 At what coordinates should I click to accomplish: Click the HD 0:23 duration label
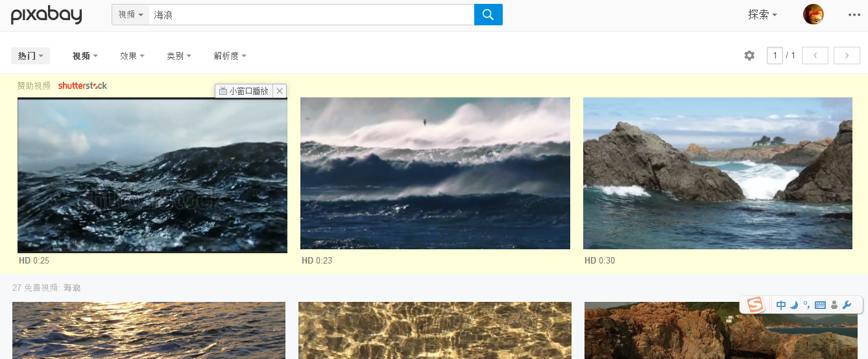[x=317, y=260]
